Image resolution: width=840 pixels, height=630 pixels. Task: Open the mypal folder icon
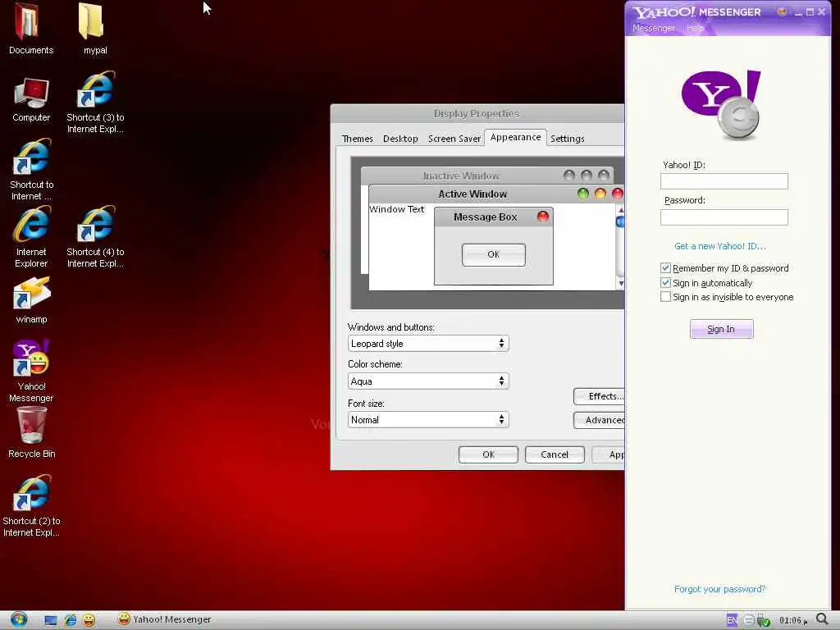pyautogui.click(x=94, y=29)
